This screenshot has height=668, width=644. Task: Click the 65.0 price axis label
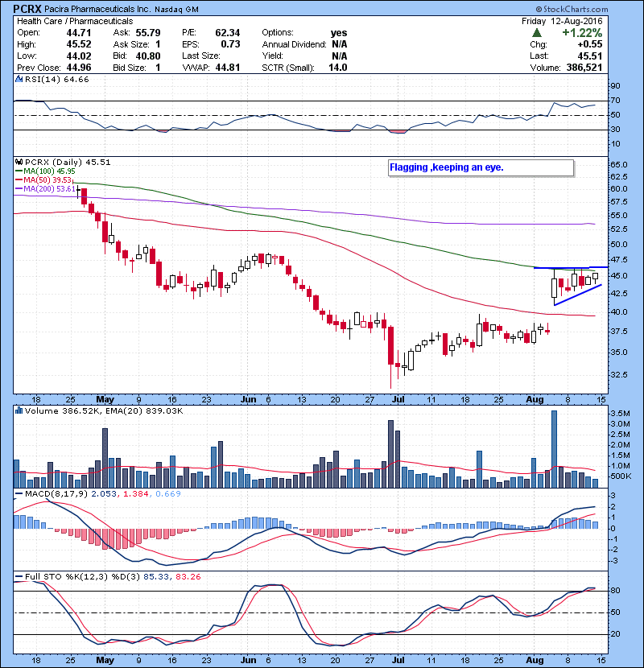(x=619, y=164)
